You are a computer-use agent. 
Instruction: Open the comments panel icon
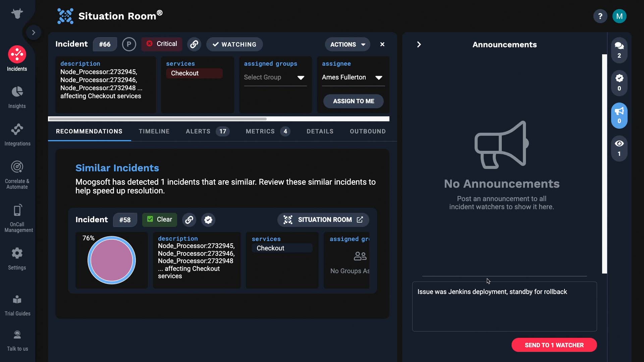click(619, 50)
